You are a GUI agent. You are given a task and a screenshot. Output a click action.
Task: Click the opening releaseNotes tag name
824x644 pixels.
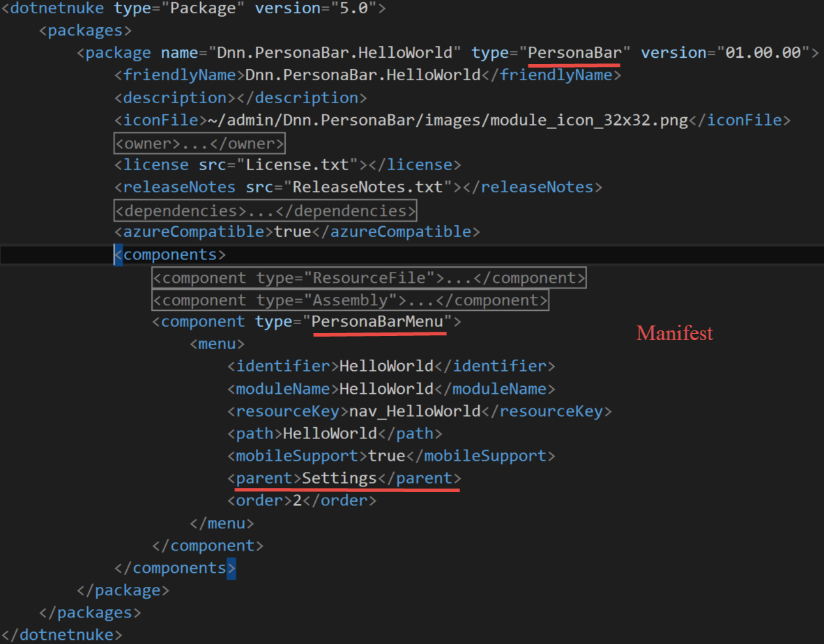[x=179, y=187]
